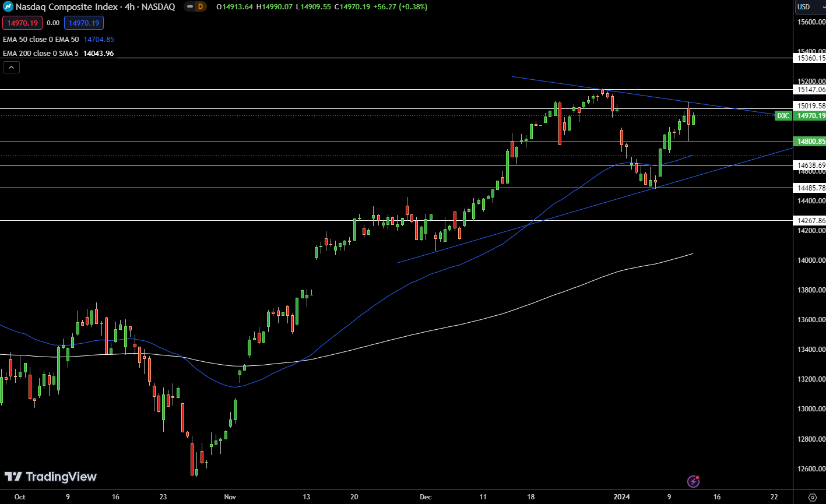Select the EMA 50 indicator legend

(41, 39)
